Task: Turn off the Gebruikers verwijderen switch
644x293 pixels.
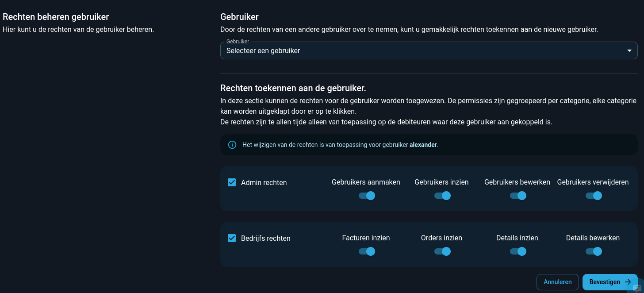Action: [594, 196]
